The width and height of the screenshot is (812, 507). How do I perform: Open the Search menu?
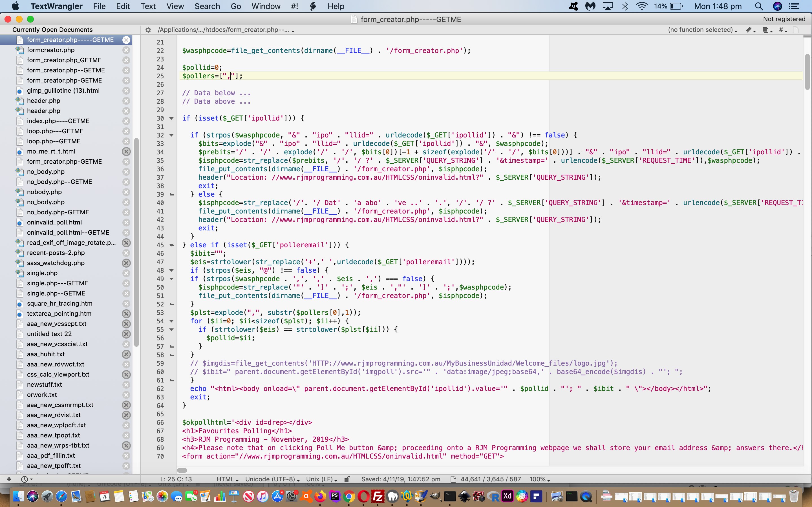(x=207, y=6)
